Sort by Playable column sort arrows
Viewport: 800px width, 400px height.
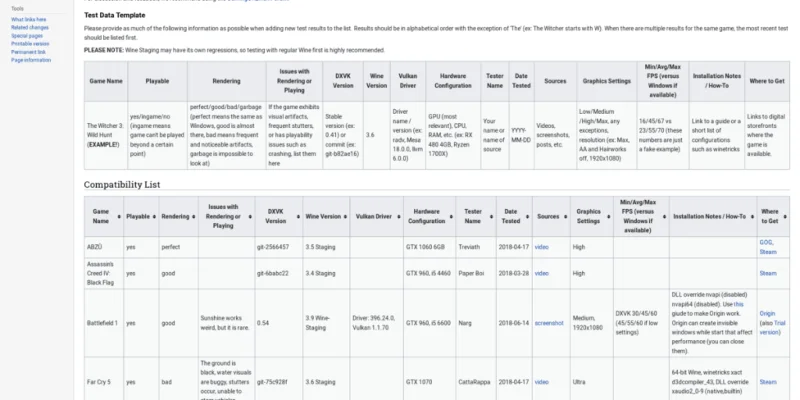click(x=154, y=217)
